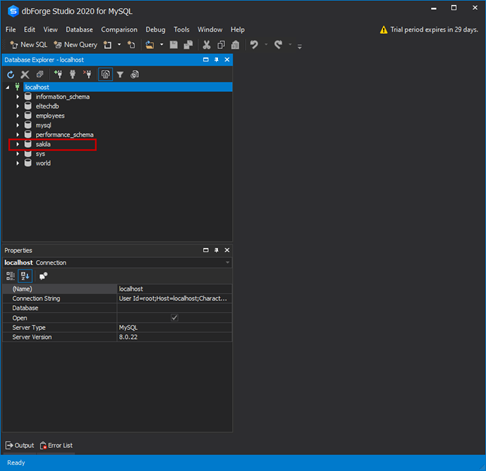486x471 pixels.
Task: Expand the sakila database node
Action: click(x=18, y=144)
